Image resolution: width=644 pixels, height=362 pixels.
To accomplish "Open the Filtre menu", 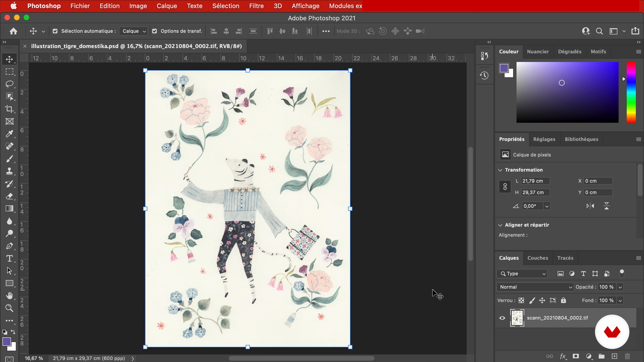I will tap(256, 6).
